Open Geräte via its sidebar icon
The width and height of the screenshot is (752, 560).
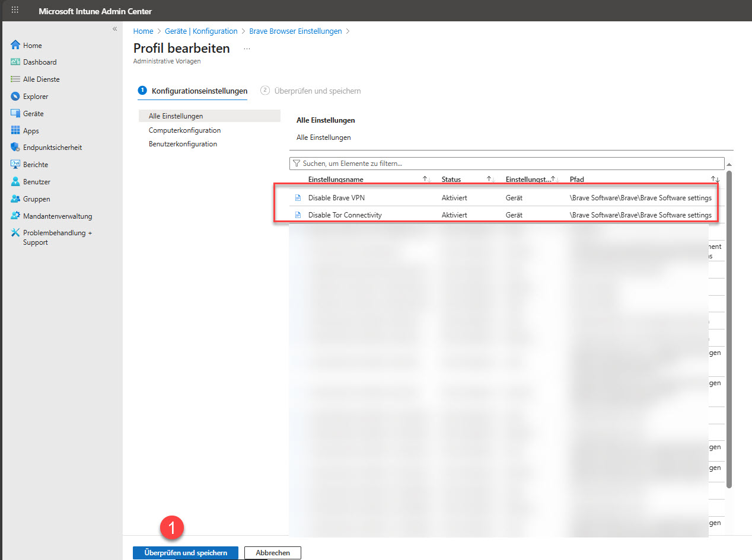(15, 114)
